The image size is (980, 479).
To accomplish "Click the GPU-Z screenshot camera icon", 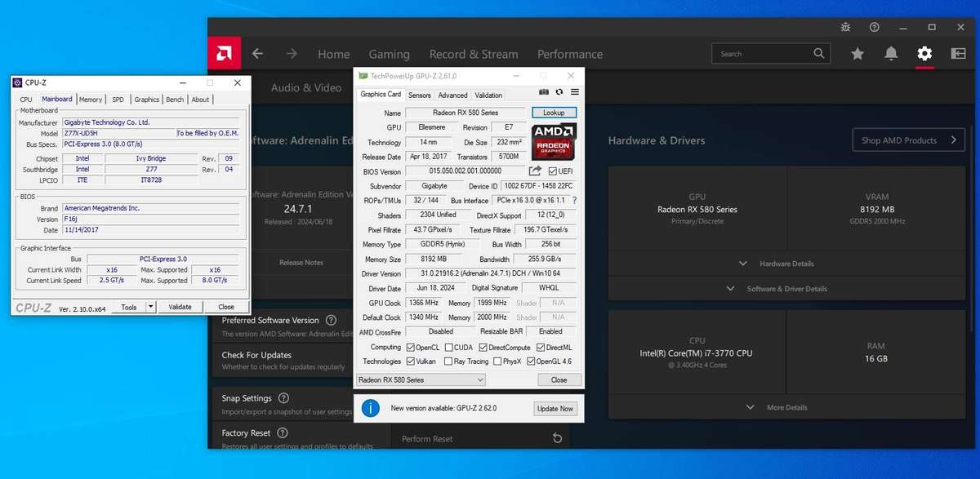I will 544,92.
